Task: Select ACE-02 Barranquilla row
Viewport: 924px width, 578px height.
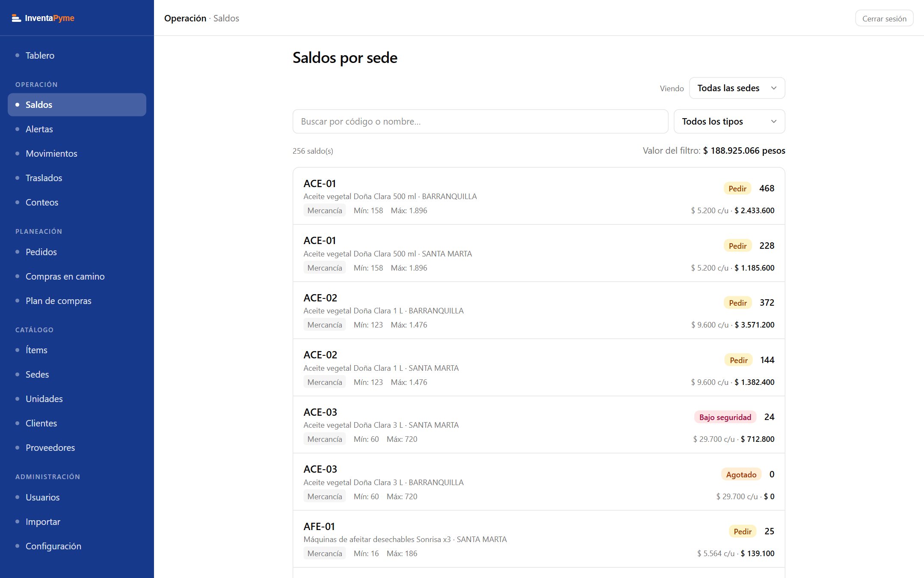Action: 539,310
